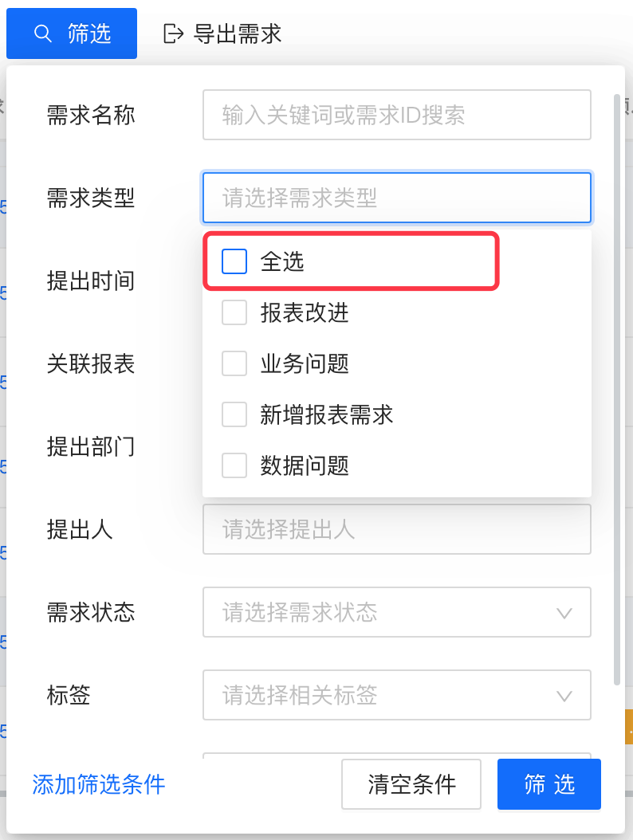Screen dimensions: 633x840
Task: Click the 导出需求 export icon
Action: pos(172,33)
